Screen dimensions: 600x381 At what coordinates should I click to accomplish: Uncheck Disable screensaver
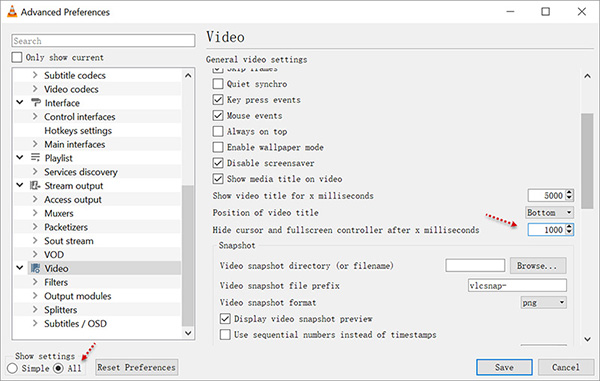[x=218, y=163]
